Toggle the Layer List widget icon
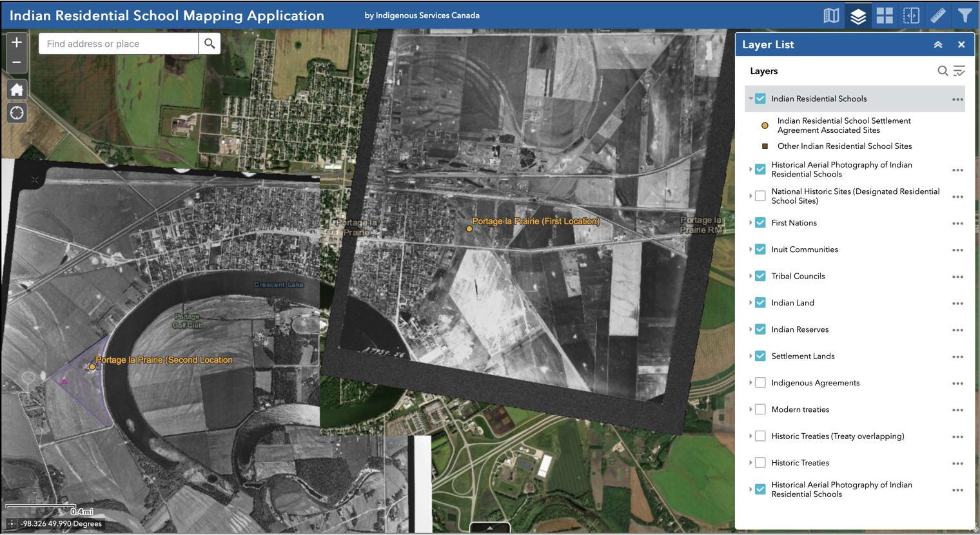 pyautogui.click(x=858, y=15)
